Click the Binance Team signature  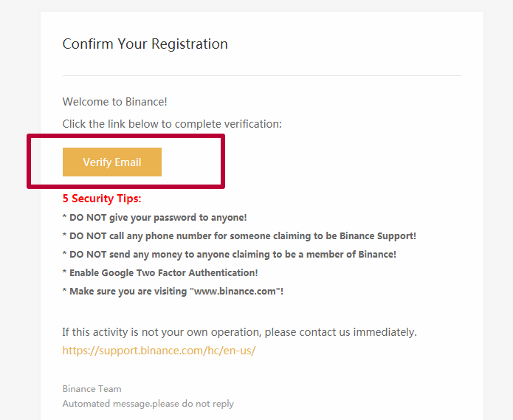(x=92, y=388)
